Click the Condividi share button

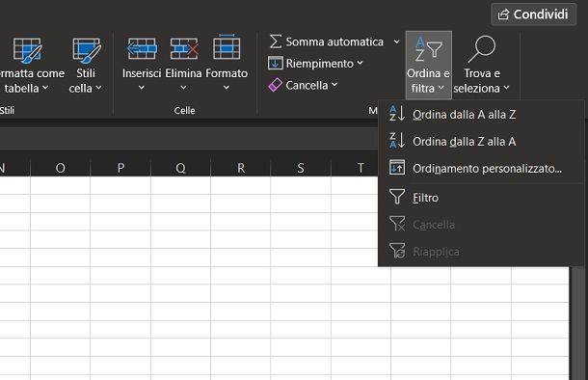tap(533, 14)
